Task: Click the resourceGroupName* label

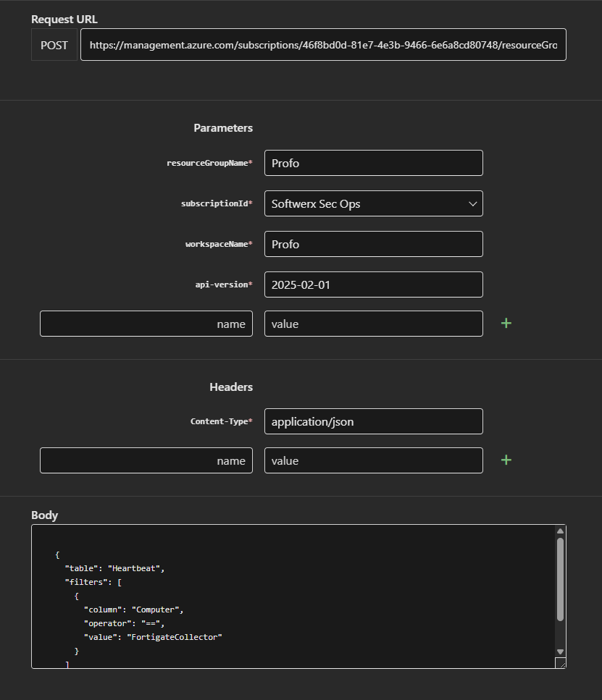Action: click(209, 163)
